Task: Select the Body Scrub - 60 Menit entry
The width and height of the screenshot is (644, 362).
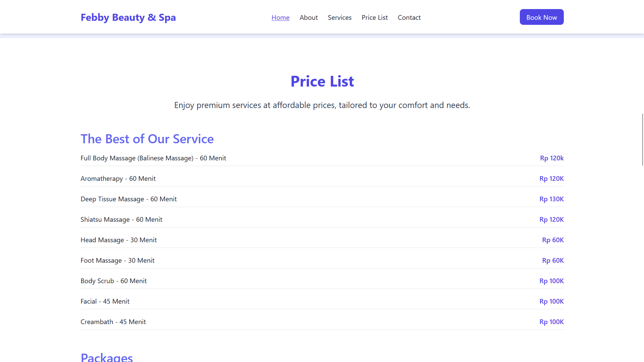Action: click(113, 281)
